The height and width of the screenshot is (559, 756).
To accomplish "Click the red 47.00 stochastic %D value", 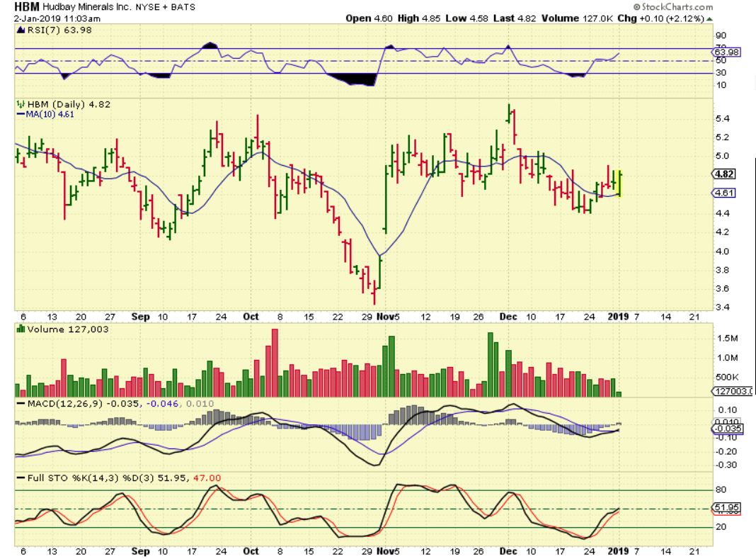I will [207, 478].
